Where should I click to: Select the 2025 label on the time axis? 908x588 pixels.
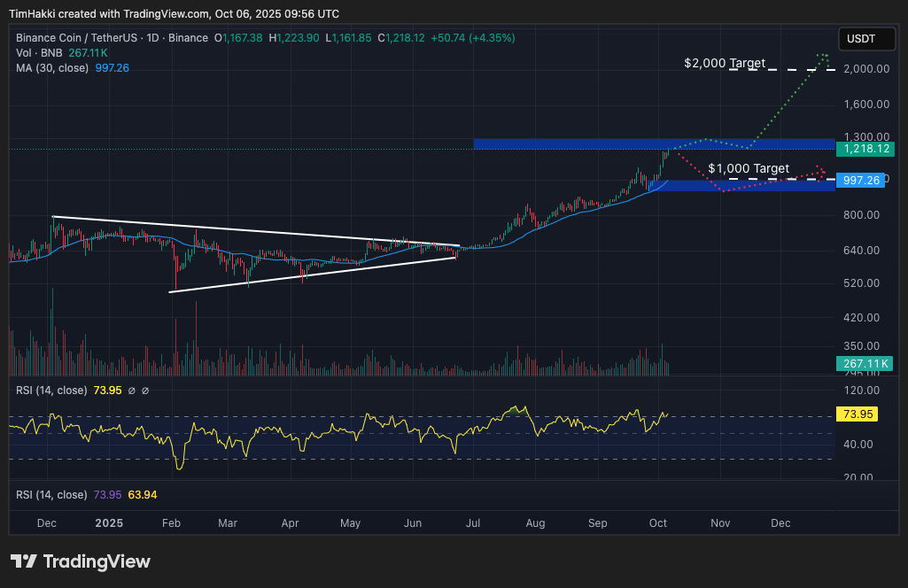[108, 523]
